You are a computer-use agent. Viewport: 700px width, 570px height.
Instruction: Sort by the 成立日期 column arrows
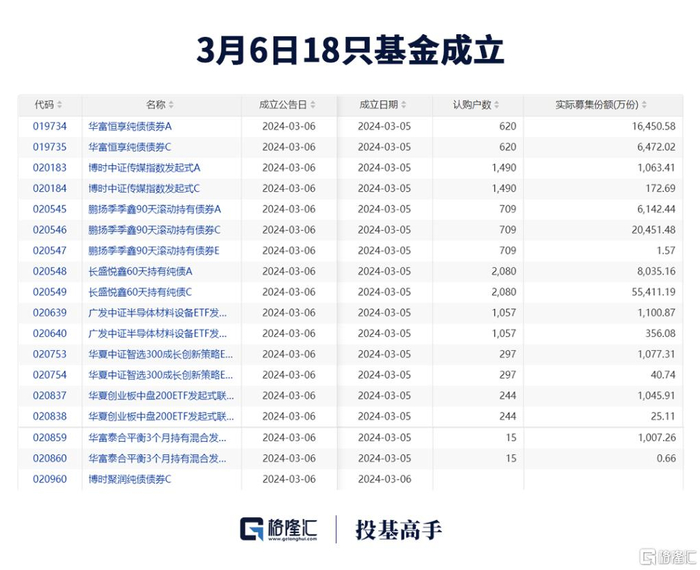404,105
